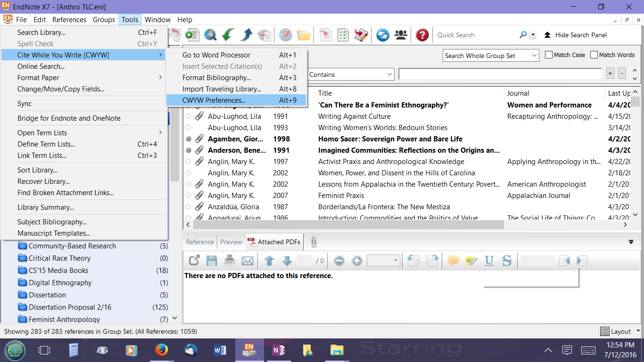Click the Underline Text icon
Screen dimensions: 644x362
point(489,261)
